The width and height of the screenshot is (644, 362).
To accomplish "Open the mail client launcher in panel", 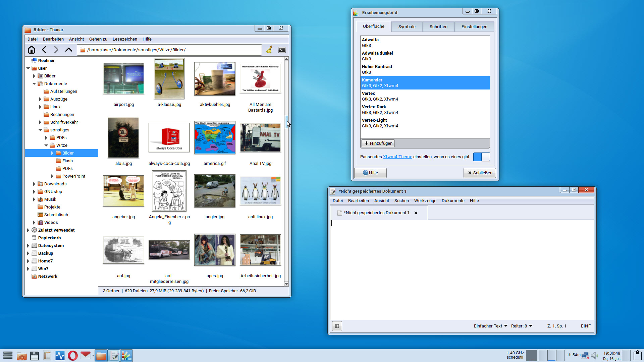I will 86,355.
